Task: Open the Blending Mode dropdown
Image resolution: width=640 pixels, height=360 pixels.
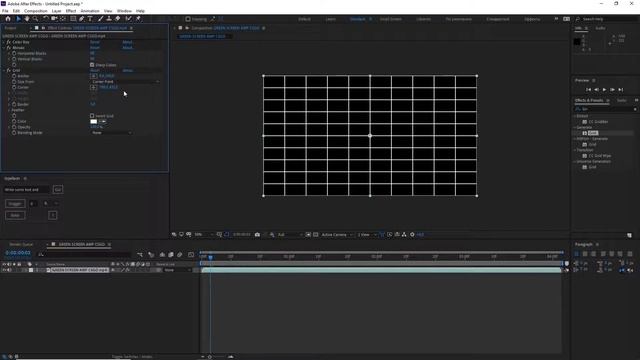Action: [111, 133]
